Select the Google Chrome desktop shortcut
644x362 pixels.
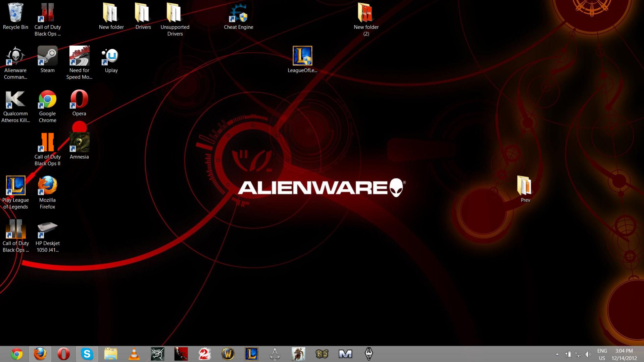(x=47, y=106)
